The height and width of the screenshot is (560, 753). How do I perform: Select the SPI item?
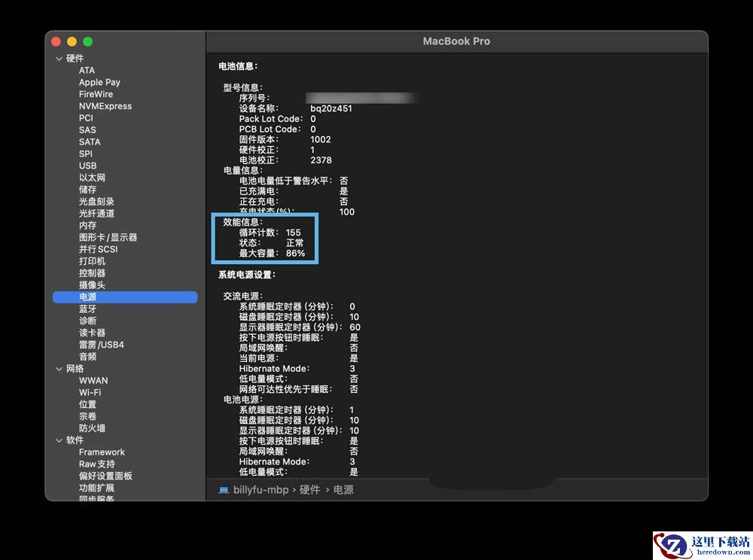coord(86,154)
